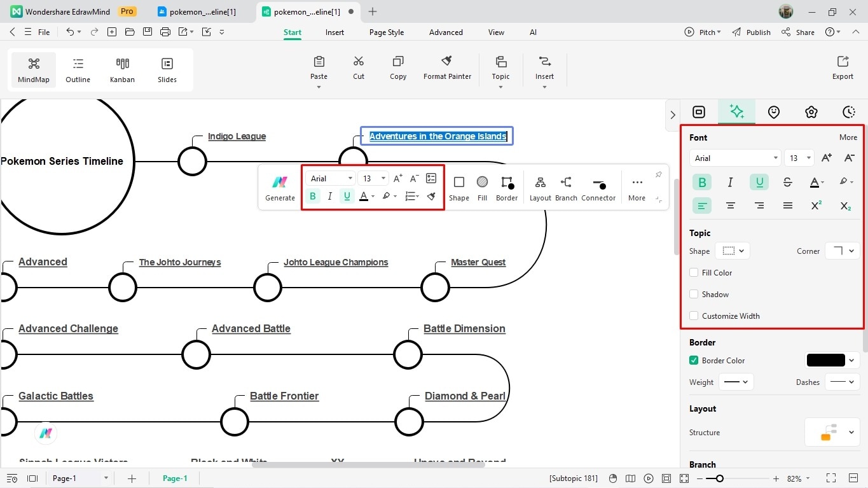Activate the Format Painter tool
The height and width of the screenshot is (488, 868).
[447, 67]
